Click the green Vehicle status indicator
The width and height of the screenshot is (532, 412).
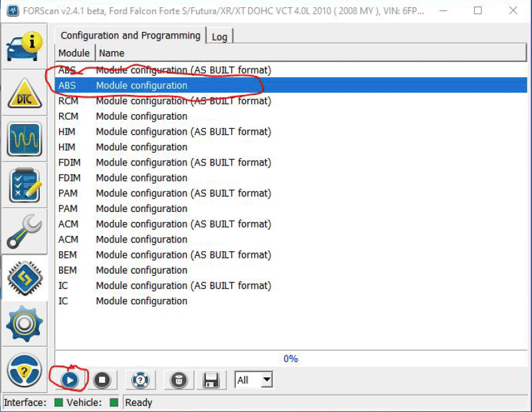coord(114,403)
